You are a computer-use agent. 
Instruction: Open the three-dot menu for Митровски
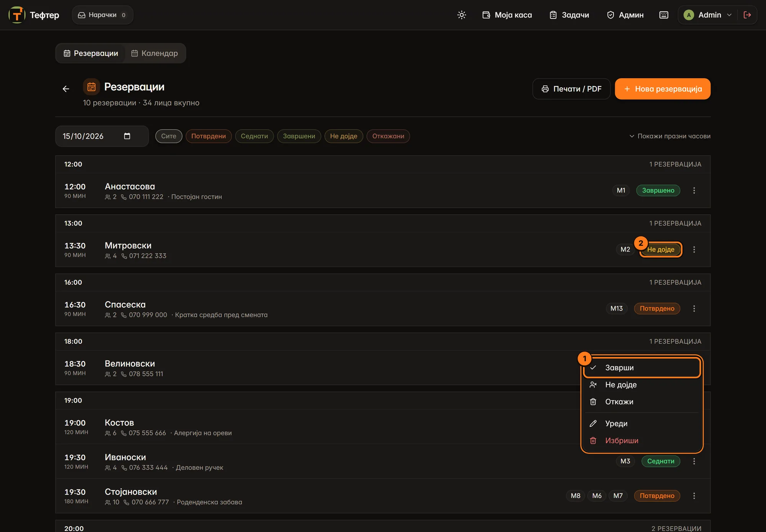(x=694, y=249)
